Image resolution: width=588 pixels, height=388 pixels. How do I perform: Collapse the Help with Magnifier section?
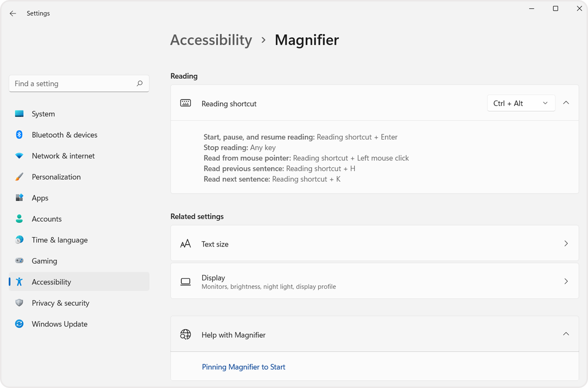(x=566, y=334)
